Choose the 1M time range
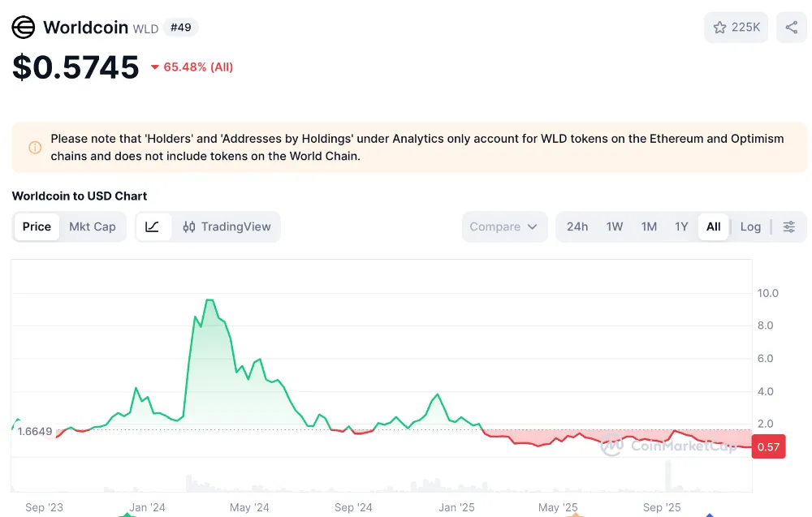This screenshot has width=812, height=517. point(649,227)
